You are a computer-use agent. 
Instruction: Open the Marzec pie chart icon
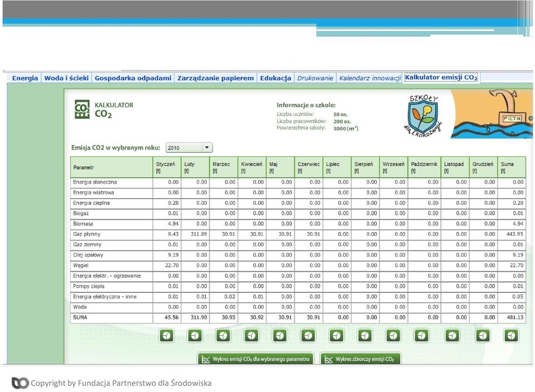223,336
